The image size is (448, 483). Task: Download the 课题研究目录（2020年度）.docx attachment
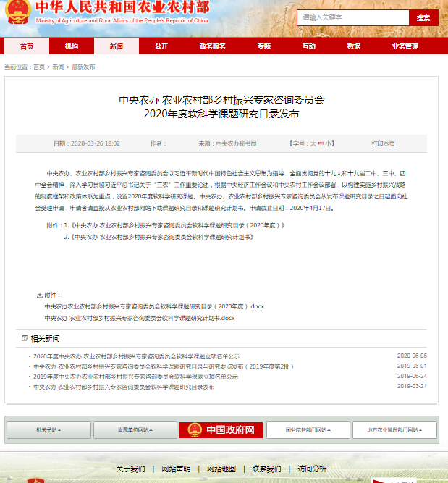tap(153, 306)
